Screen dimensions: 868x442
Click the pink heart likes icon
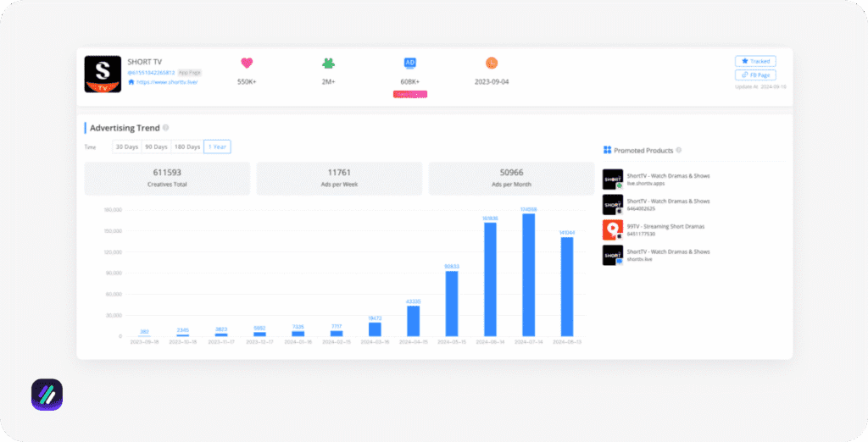click(247, 63)
